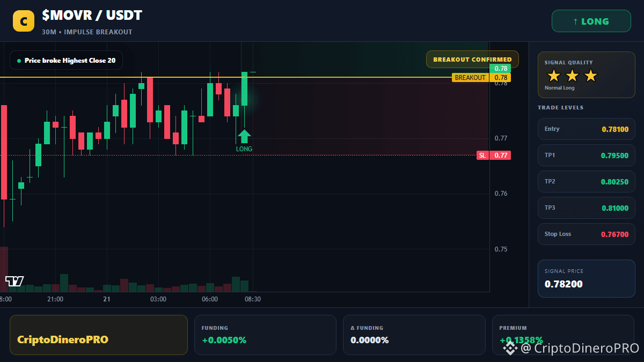
Task: Click the LONG direction button
Action: point(591,21)
